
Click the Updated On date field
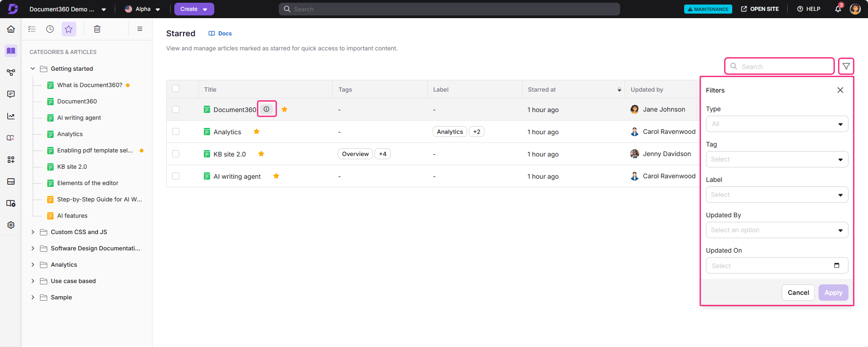[777, 265]
